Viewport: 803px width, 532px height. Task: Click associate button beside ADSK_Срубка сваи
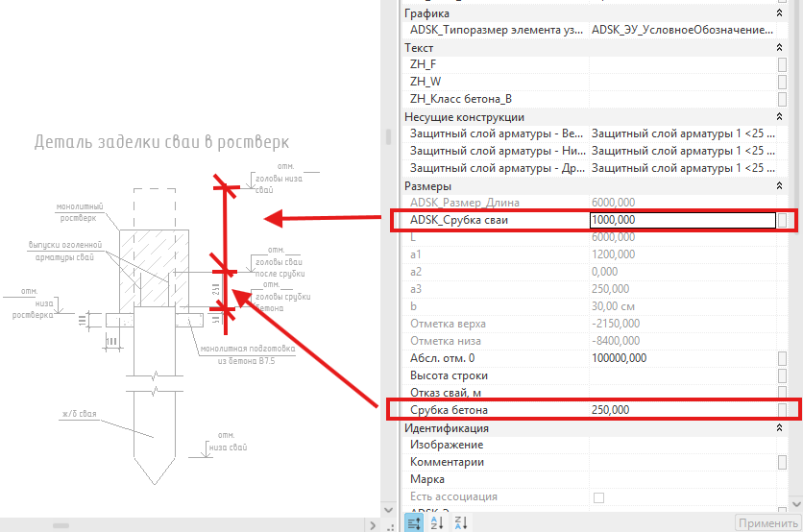782,220
